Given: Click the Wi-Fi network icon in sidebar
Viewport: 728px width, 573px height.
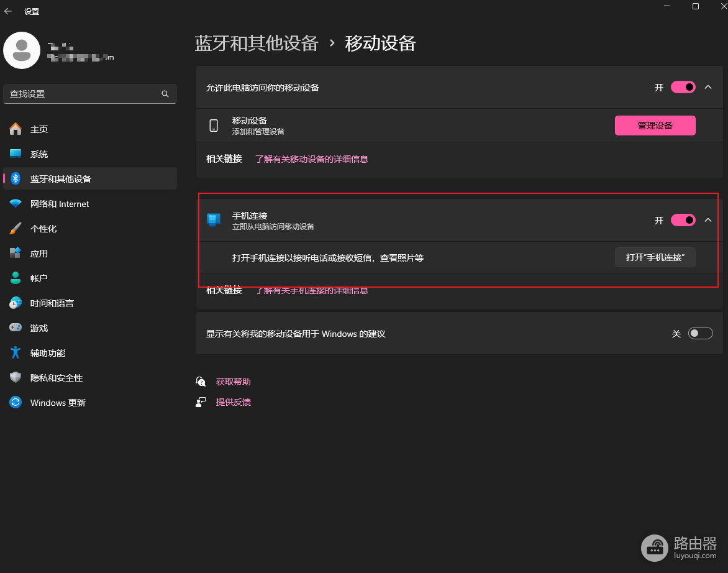Looking at the screenshot, I should click(x=16, y=203).
